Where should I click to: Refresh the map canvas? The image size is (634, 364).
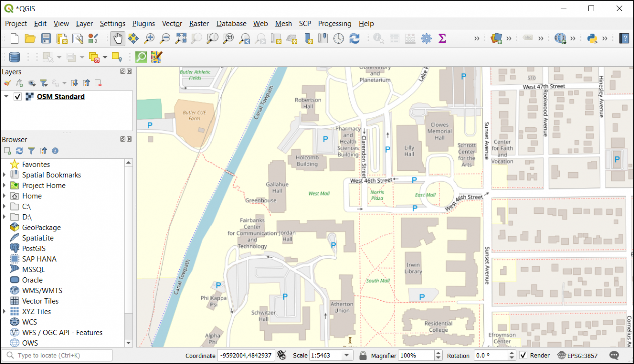click(354, 38)
